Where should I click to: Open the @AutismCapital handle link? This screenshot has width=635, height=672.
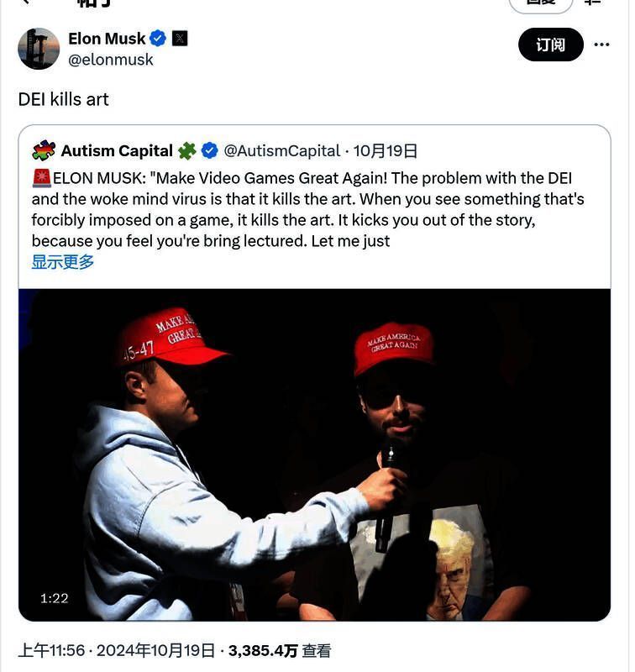[281, 151]
